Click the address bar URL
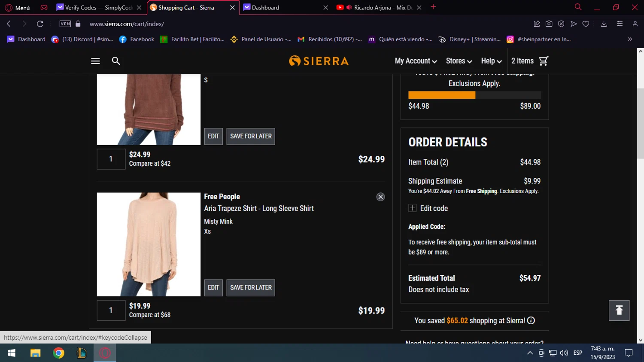The width and height of the screenshot is (644, 362). [x=127, y=24]
